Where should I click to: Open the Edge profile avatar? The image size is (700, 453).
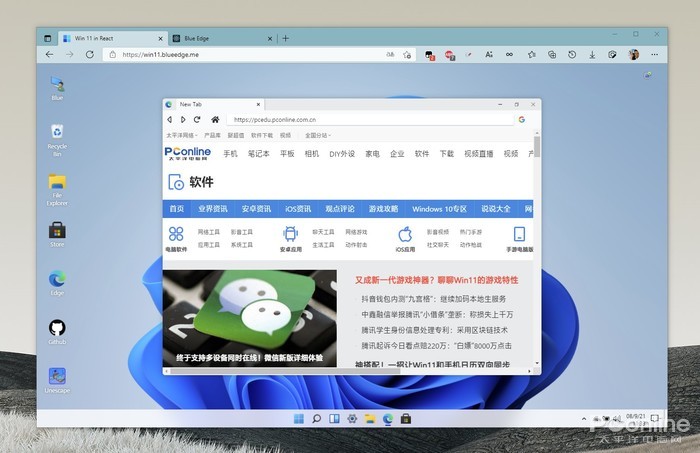point(634,54)
